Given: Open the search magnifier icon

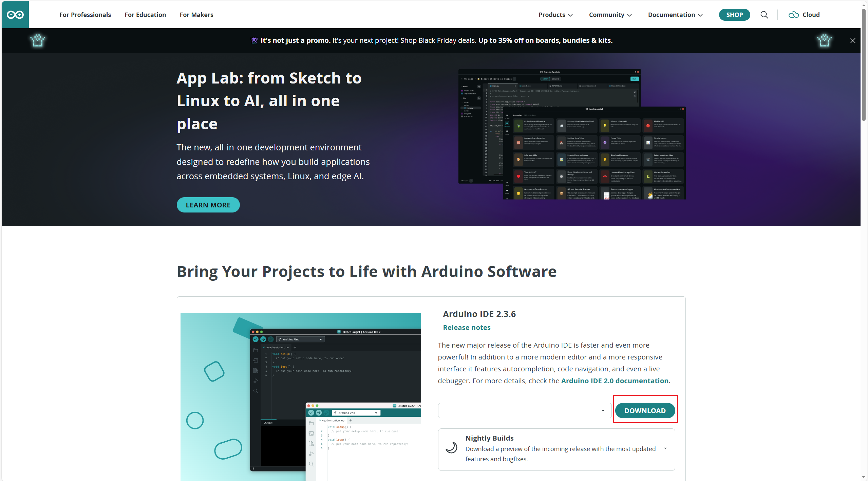Looking at the screenshot, I should [764, 15].
